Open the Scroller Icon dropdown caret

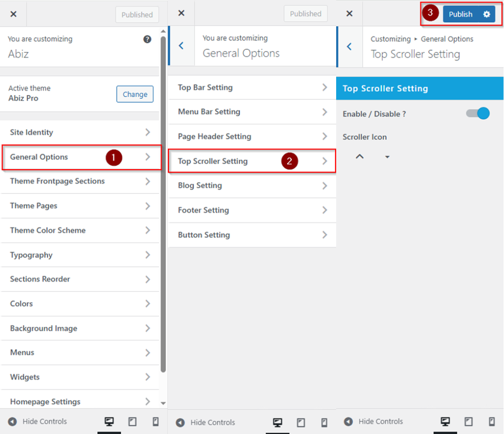(387, 157)
